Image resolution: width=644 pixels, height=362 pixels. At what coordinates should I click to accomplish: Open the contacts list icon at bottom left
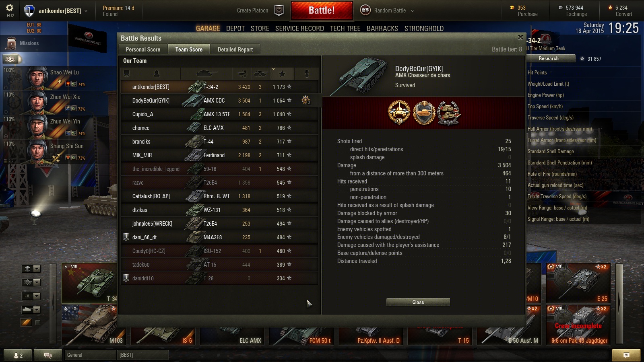(x=18, y=355)
